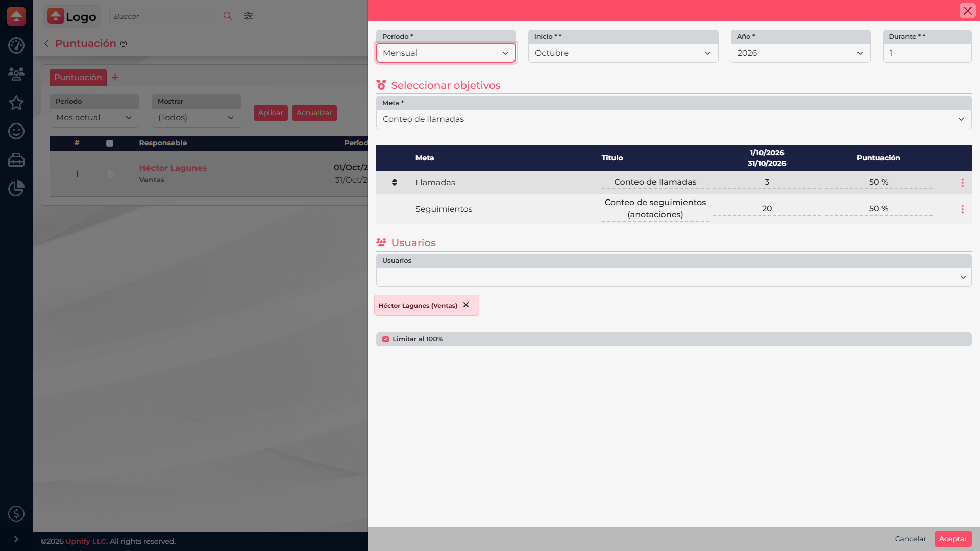
Task: Click the search magnifier icon
Action: tap(228, 16)
